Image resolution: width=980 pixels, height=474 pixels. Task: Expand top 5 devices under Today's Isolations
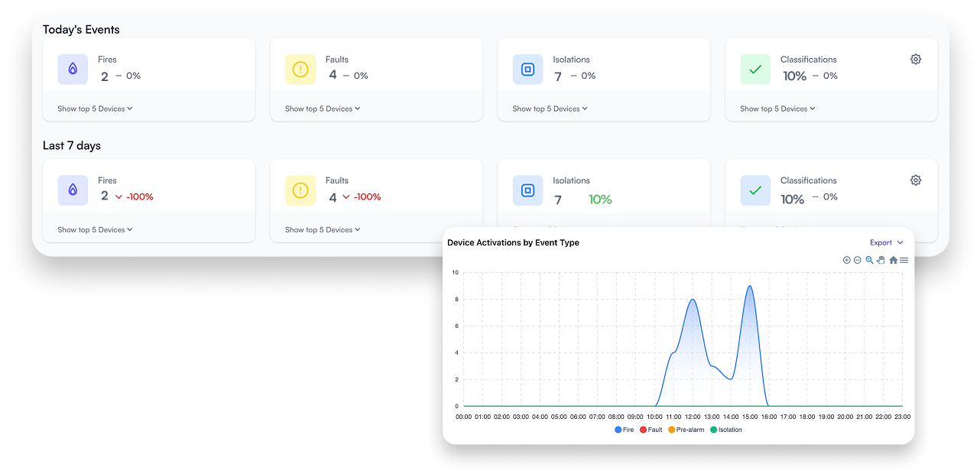coord(550,109)
